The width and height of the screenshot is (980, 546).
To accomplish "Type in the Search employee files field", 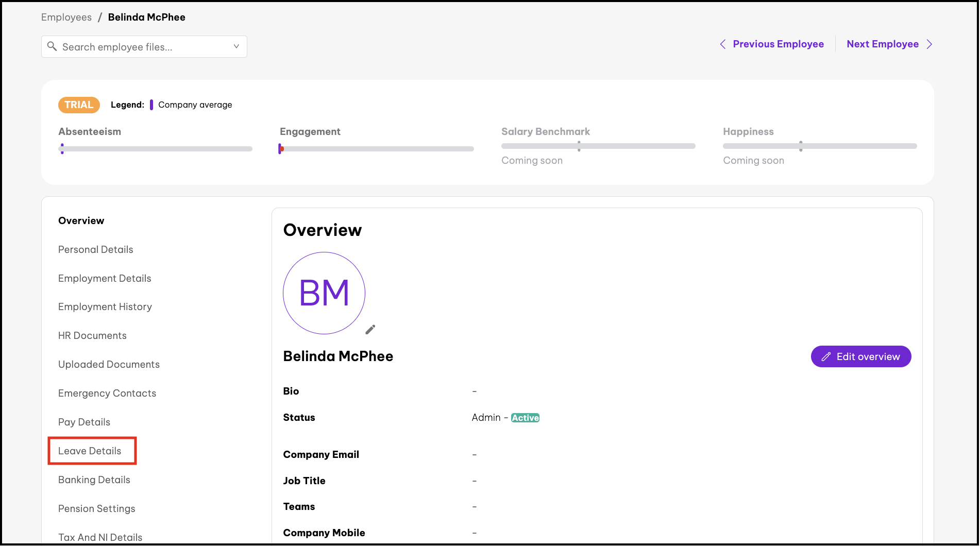I will click(x=144, y=47).
